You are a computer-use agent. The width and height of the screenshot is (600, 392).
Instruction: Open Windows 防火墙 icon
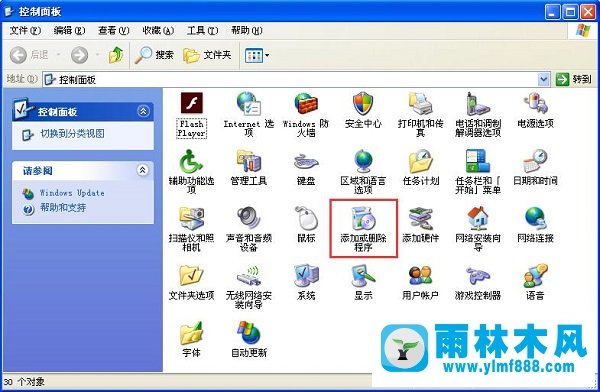pos(306,114)
